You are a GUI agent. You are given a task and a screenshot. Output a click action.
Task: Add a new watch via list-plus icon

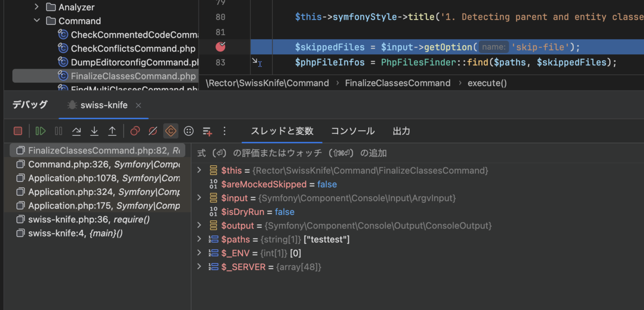pos(207,131)
